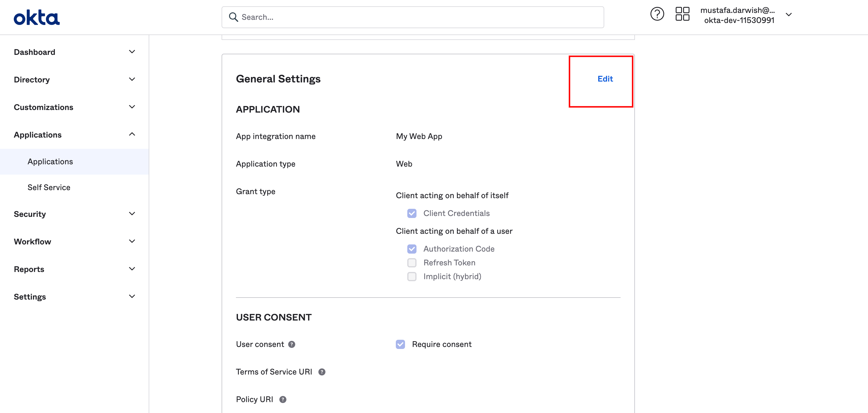This screenshot has height=413, width=868.
Task: Click the Okta logo
Action: (36, 17)
